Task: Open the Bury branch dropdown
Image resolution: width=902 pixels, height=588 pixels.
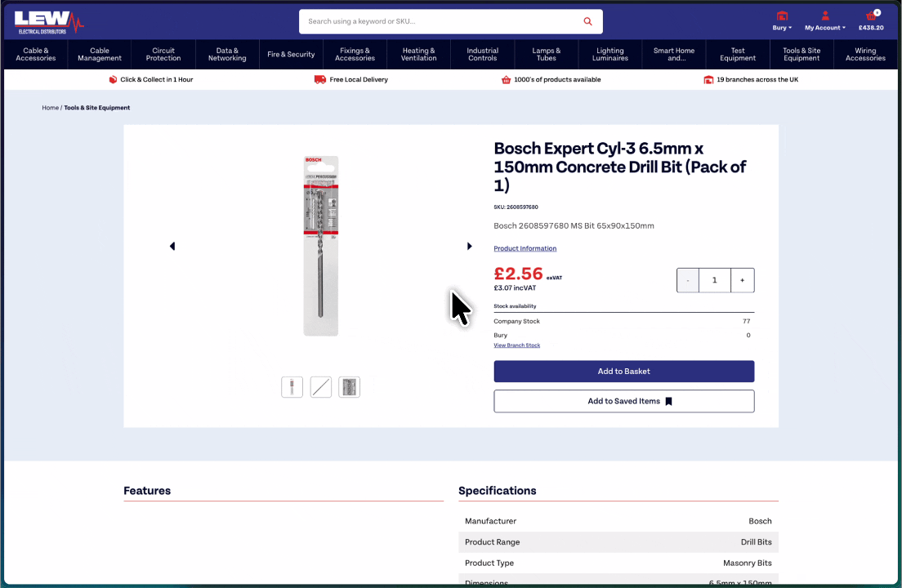Action: (x=782, y=22)
